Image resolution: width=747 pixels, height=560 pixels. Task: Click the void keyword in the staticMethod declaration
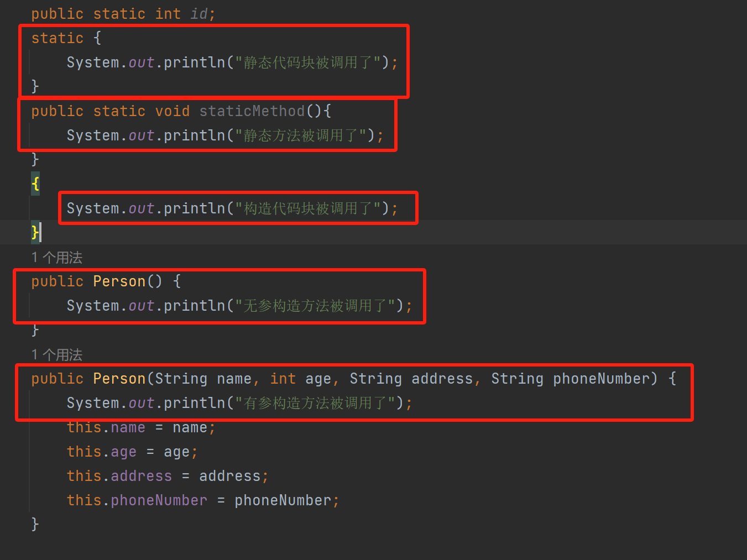(172, 111)
